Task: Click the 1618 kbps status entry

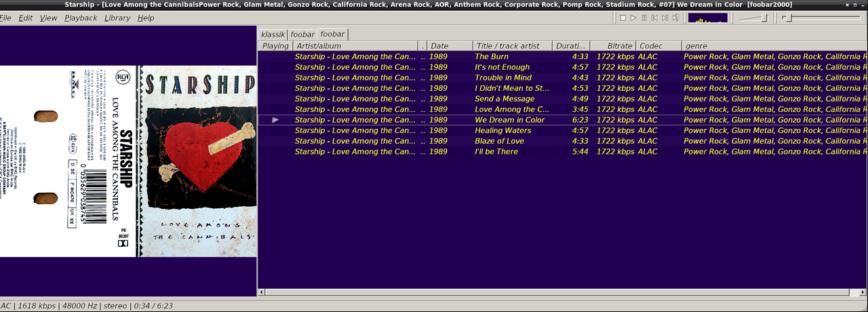Action: click(x=37, y=306)
